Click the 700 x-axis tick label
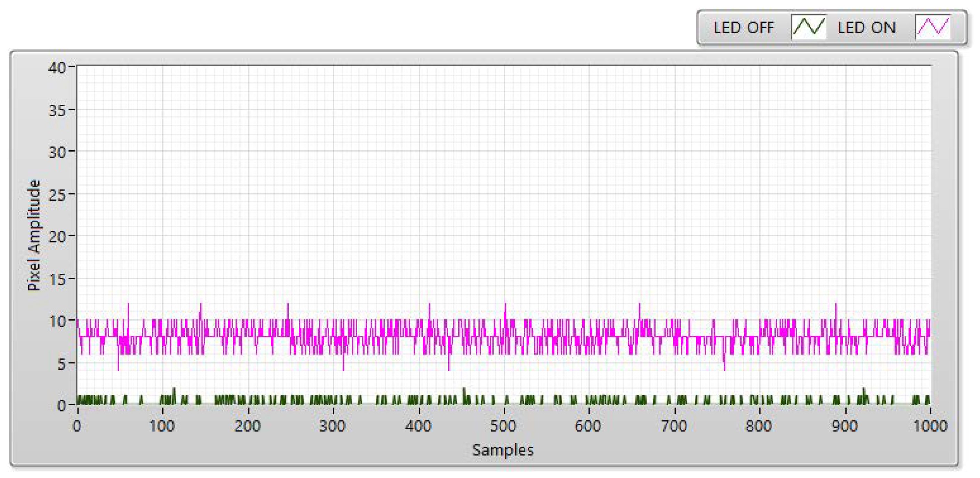The width and height of the screenshot is (980, 478). point(674,426)
